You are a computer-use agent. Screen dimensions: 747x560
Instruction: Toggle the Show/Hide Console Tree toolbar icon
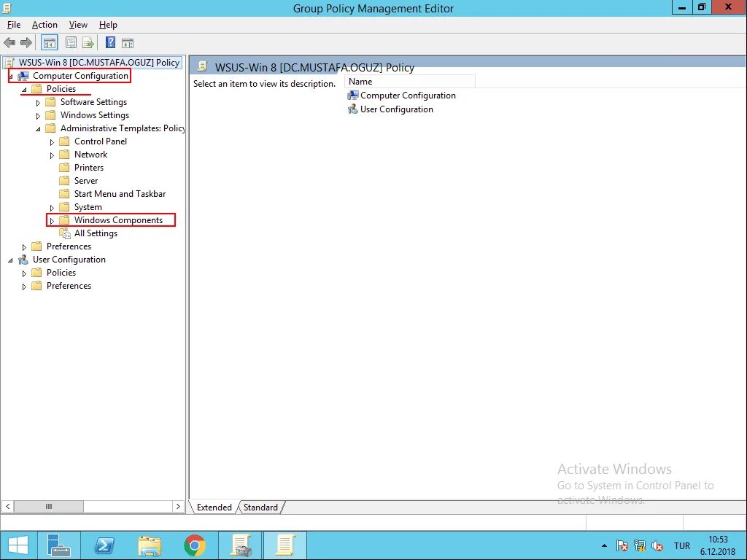point(50,43)
